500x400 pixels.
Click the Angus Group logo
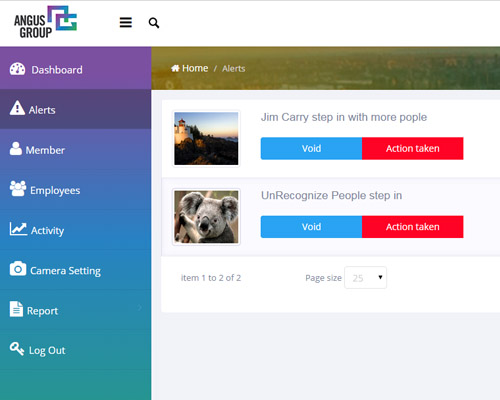[x=46, y=22]
